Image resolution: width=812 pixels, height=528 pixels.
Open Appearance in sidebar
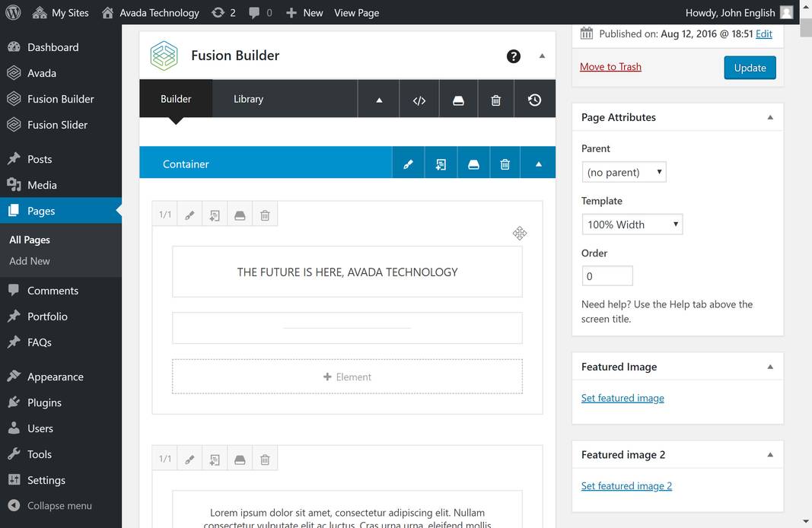(x=61, y=377)
